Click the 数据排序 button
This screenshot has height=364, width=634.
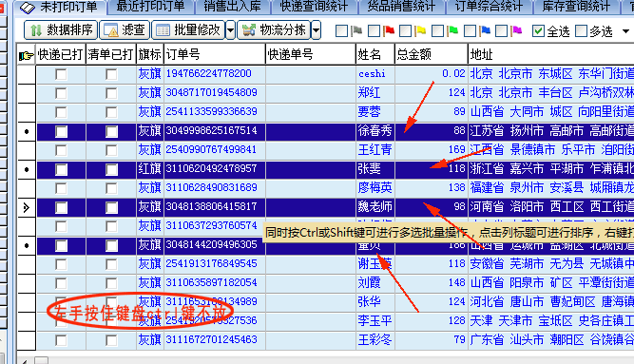(x=61, y=30)
